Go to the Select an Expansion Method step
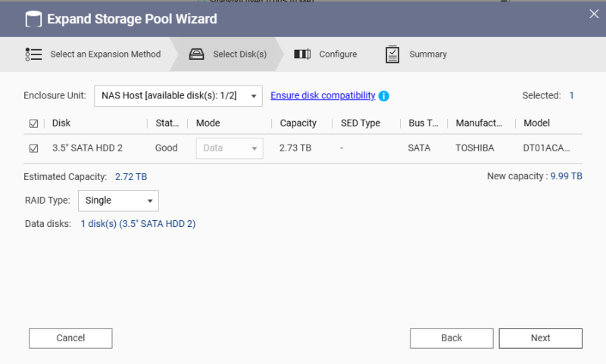The width and height of the screenshot is (606, 364). [105, 54]
